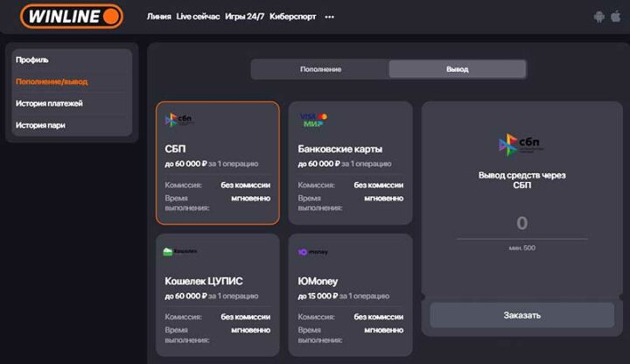The height and width of the screenshot is (364, 630).
Task: Open the Android app download icon
Action: coord(598,17)
